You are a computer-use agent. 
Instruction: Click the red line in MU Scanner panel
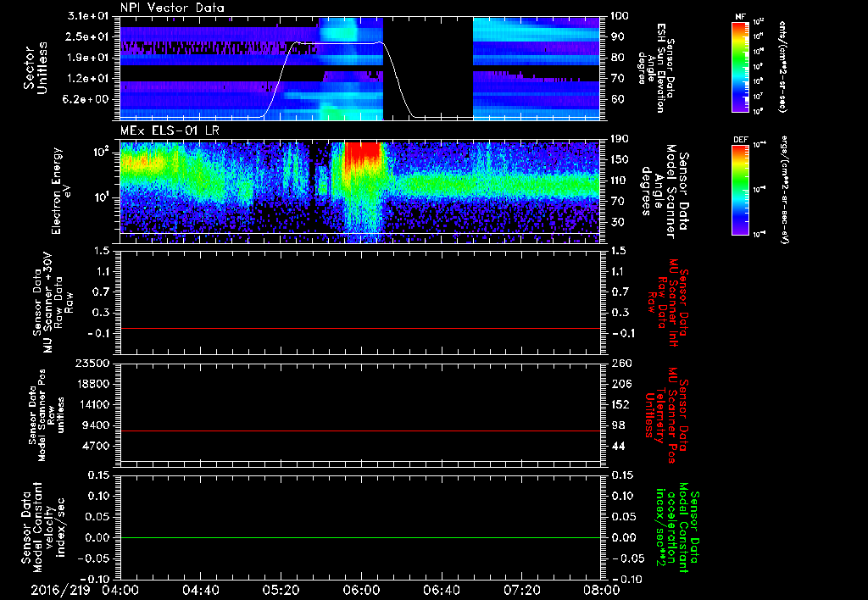[x=360, y=328]
